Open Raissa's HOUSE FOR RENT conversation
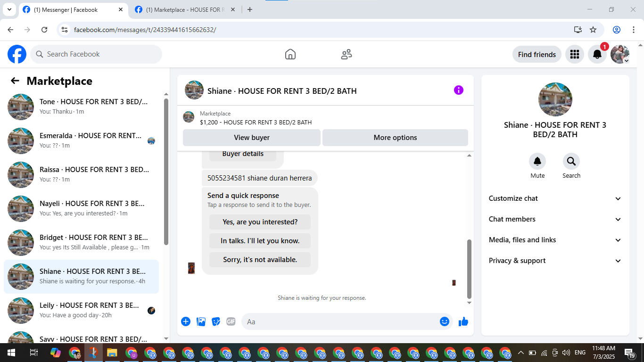 (x=81, y=175)
